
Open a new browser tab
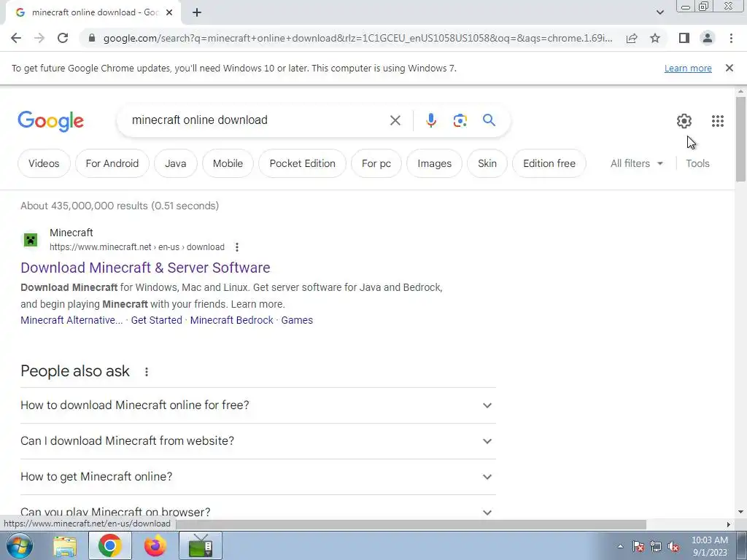click(197, 12)
